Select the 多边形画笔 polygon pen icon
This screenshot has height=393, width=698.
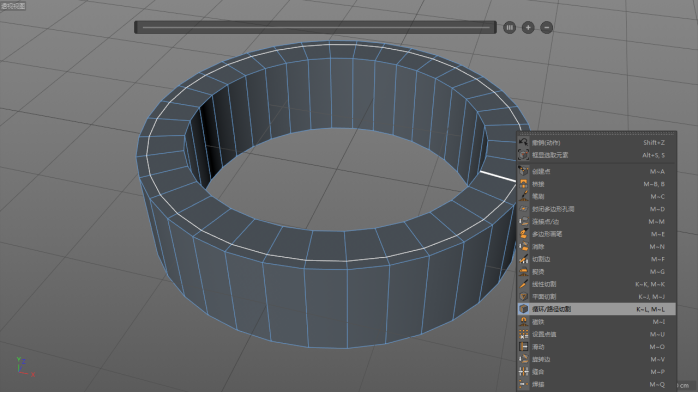[524, 234]
